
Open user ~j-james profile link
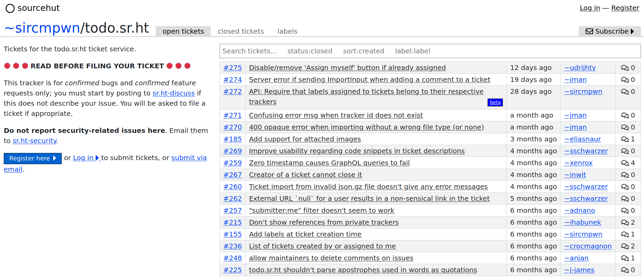point(579,270)
